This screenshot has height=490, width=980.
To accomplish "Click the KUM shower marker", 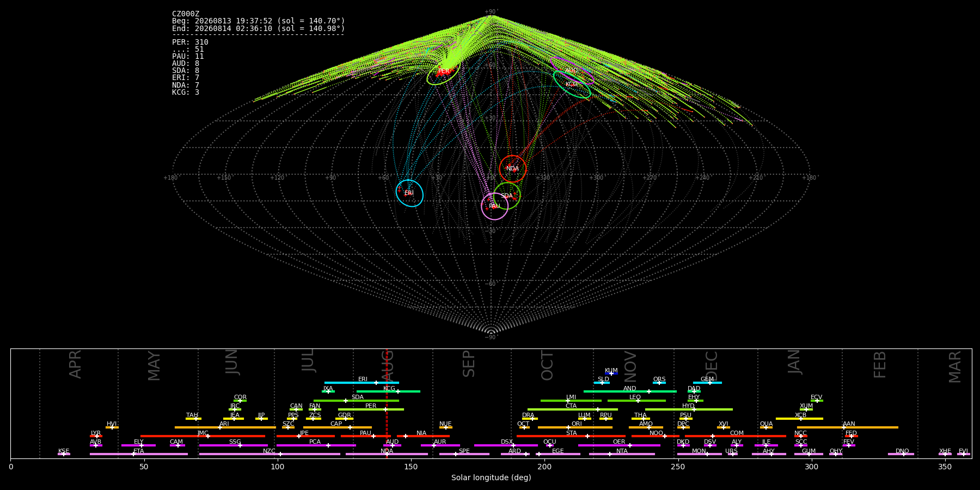I will (x=611, y=373).
